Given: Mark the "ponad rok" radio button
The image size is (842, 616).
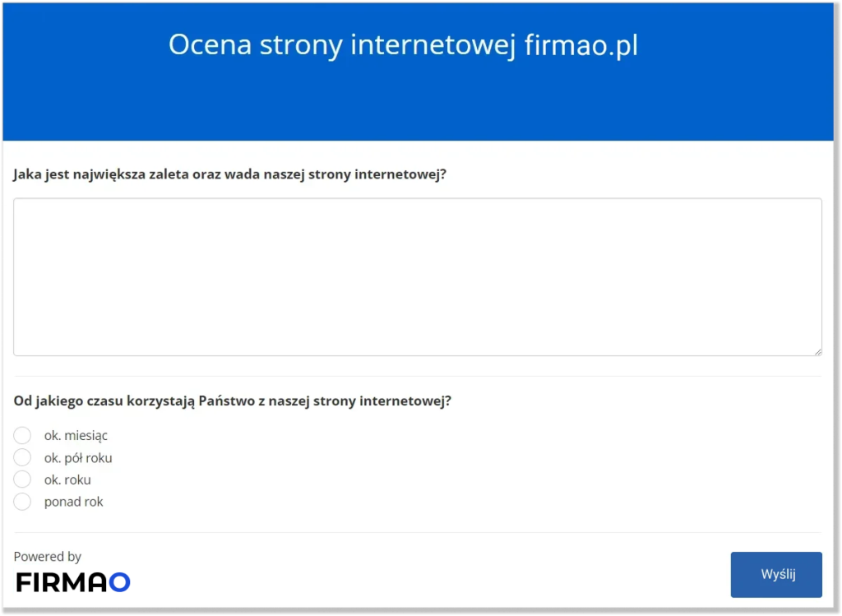Looking at the screenshot, I should click(x=22, y=502).
